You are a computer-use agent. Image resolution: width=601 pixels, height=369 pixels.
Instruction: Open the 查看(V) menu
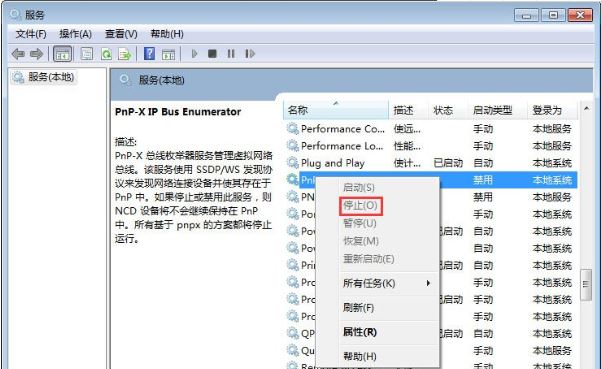121,34
